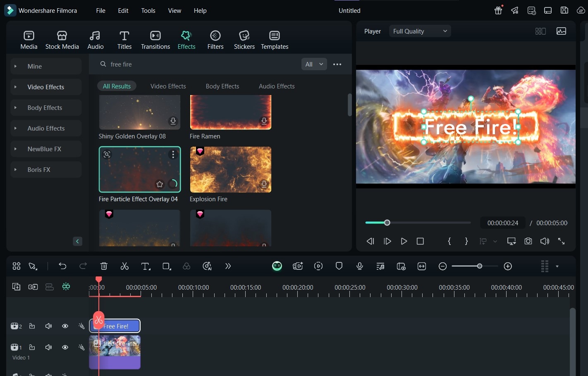Click the redo arrow in timeline toolbar
Screen dimensions: 588x376
tap(83, 266)
